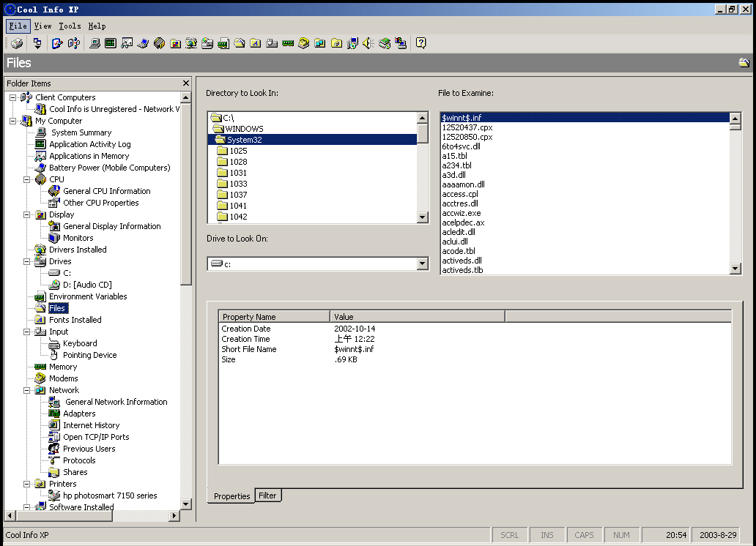
Task: Click the Environment Variables toolbar icon
Action: (x=223, y=43)
